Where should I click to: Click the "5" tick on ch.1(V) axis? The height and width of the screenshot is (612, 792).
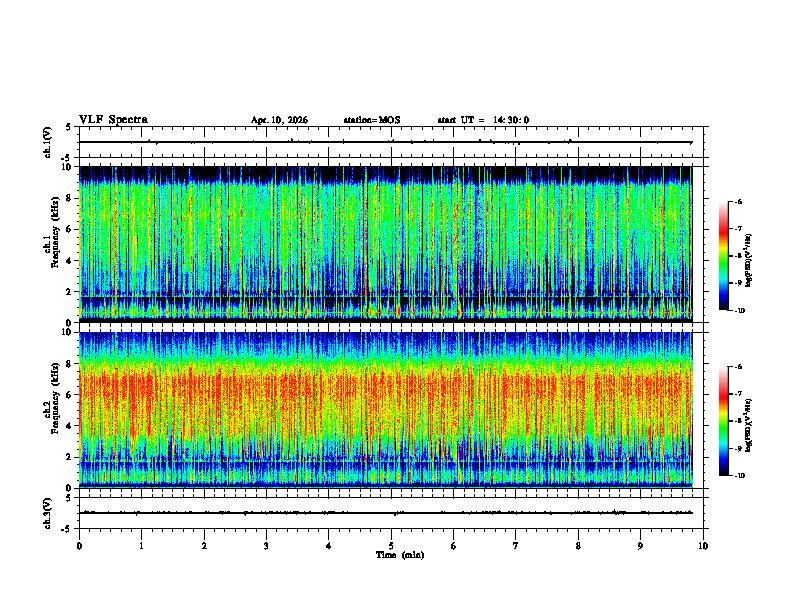[x=68, y=127]
